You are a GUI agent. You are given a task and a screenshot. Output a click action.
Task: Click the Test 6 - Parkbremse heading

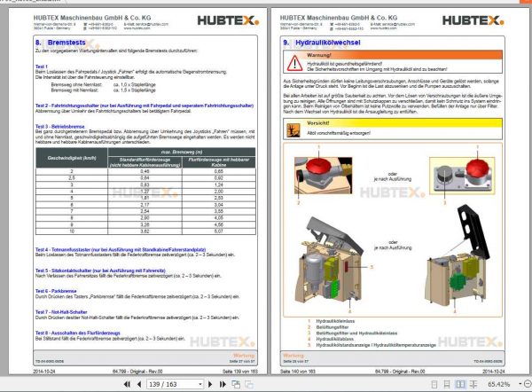pyautogui.click(x=56, y=291)
